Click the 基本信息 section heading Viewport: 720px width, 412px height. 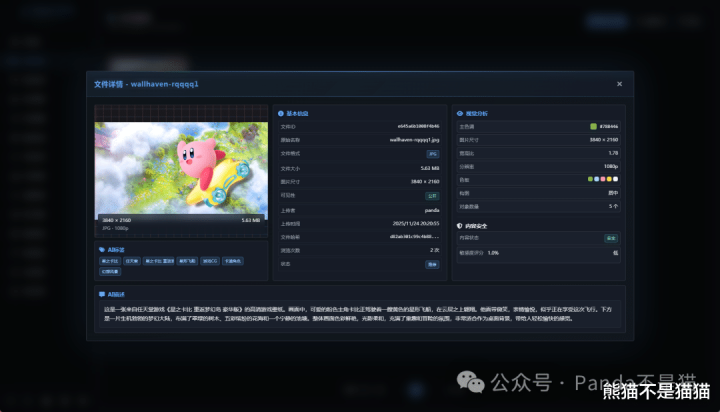297,113
